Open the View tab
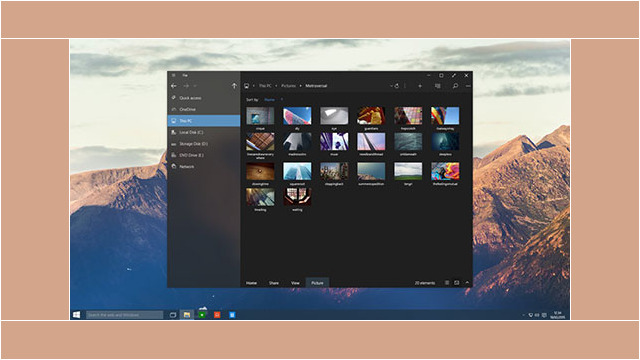640x360 pixels. [x=295, y=283]
